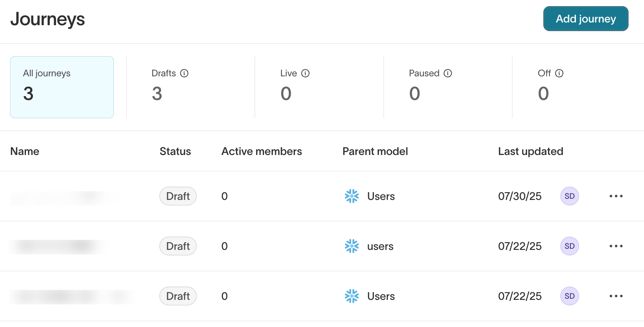644x327 pixels.
Task: Sort by the Last updated column header
Action: (530, 151)
